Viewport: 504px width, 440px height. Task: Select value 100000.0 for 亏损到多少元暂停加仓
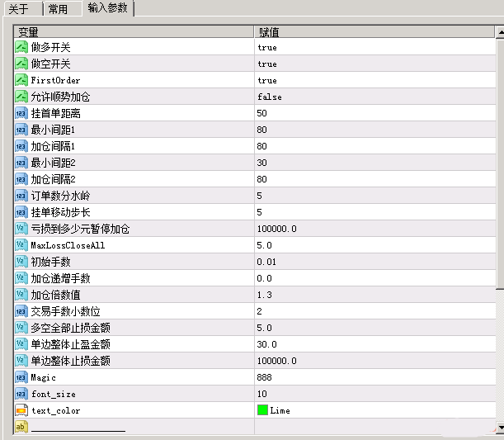[x=277, y=229]
